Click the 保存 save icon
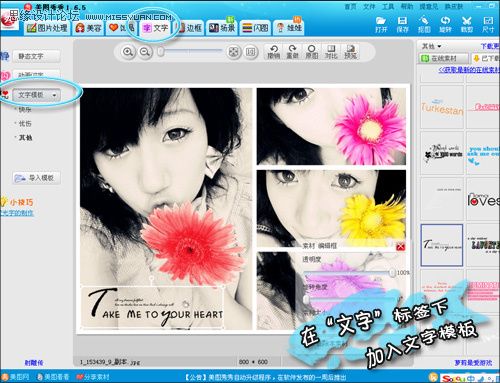 pyautogui.click(x=402, y=24)
